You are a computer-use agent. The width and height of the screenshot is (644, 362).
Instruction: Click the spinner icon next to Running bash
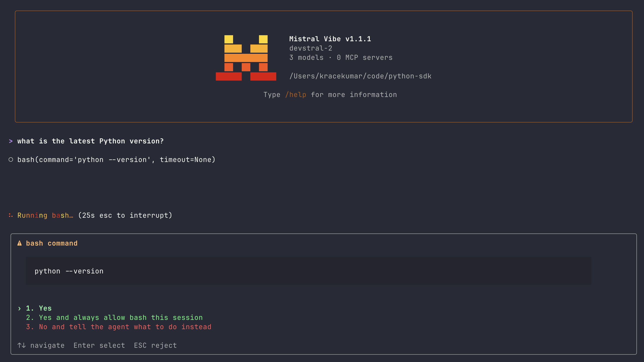(x=11, y=215)
